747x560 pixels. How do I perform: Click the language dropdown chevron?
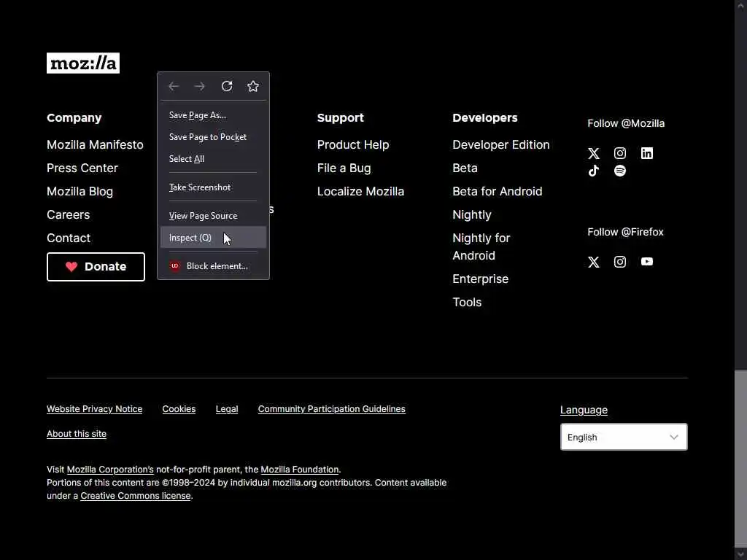pos(673,437)
